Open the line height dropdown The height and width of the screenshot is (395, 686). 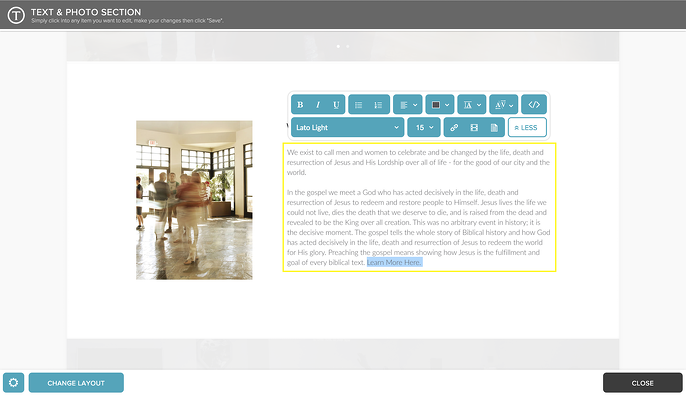[472, 105]
